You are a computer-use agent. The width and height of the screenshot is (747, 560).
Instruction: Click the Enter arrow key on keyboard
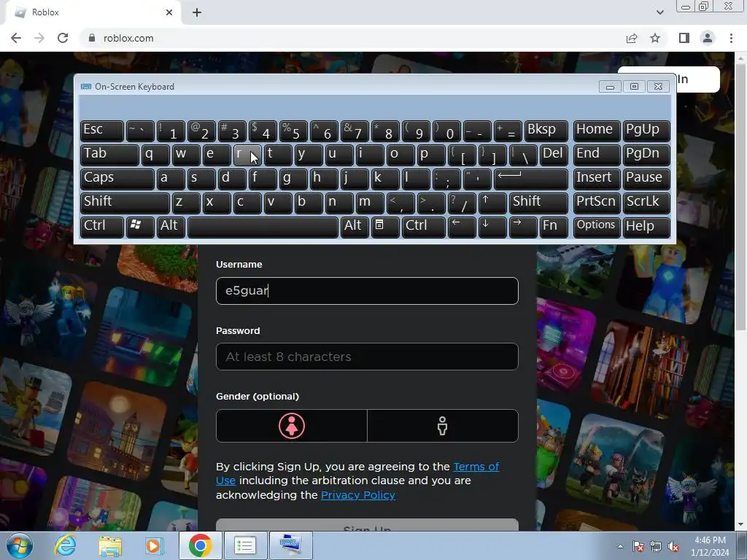531,179
